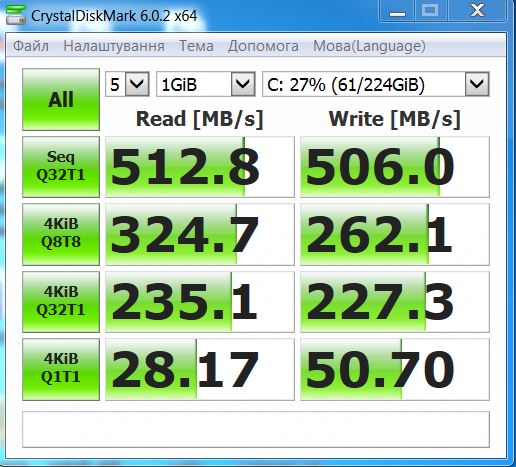Open the Файл menu

click(31, 46)
